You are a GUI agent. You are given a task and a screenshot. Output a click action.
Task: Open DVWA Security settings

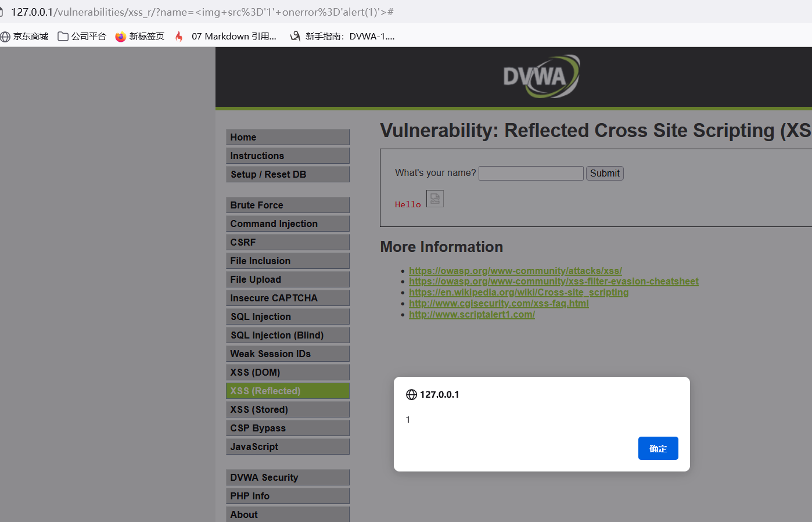coord(288,477)
